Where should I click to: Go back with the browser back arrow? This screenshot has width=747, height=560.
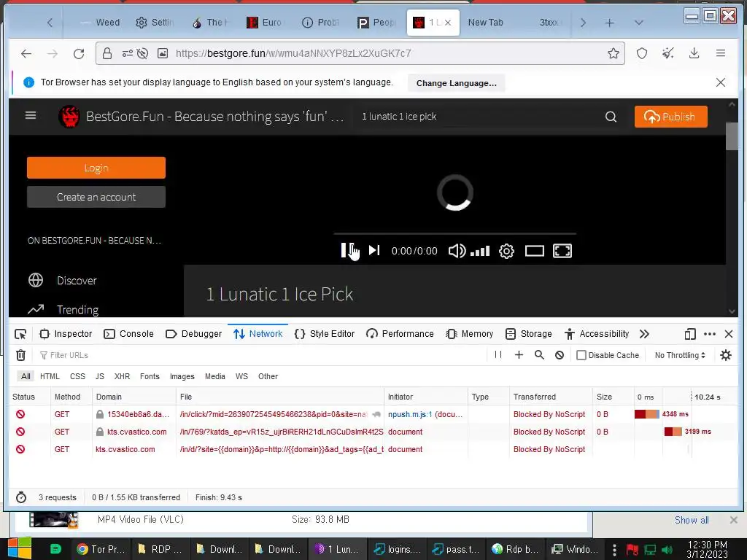click(26, 53)
